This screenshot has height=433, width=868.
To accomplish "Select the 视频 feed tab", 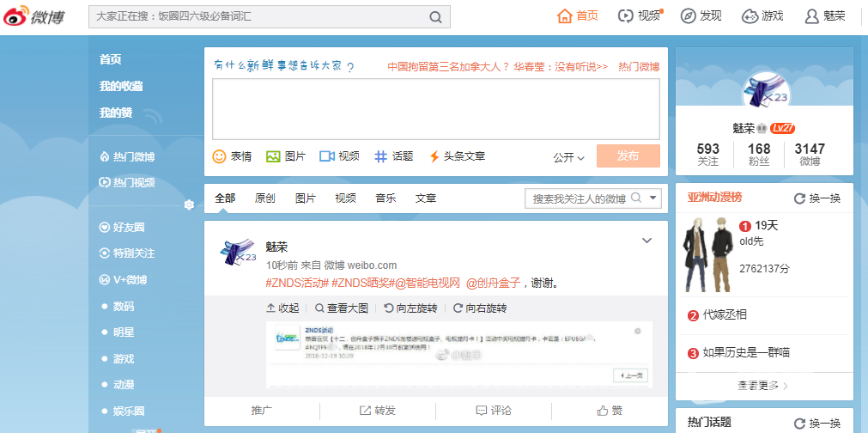I will 345,198.
